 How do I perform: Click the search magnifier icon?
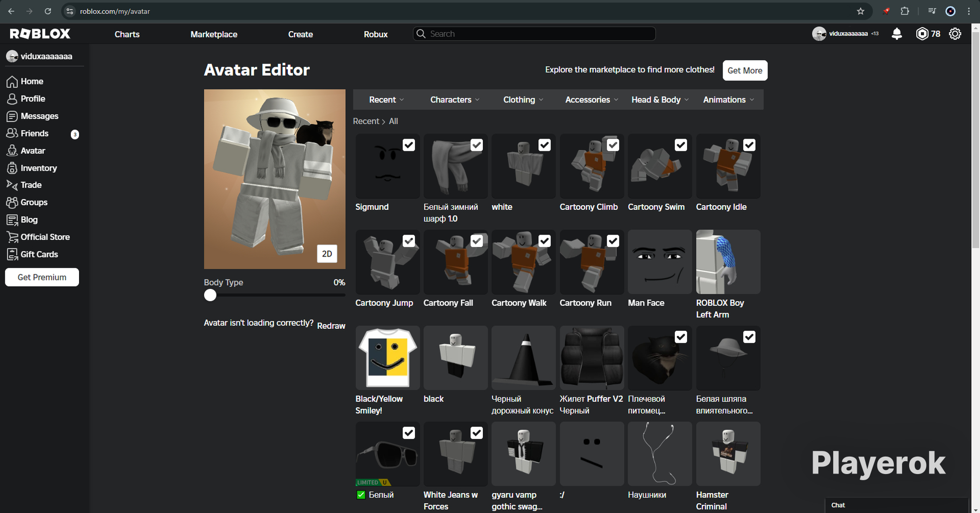point(421,34)
